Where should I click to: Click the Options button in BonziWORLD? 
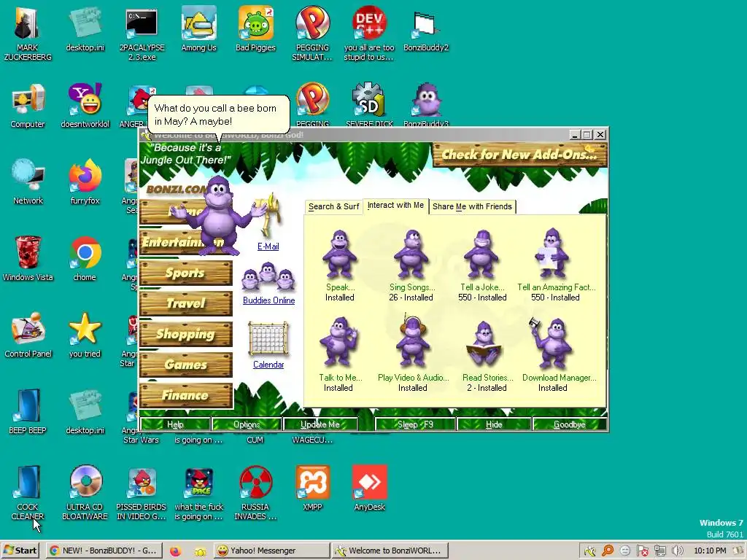pyautogui.click(x=247, y=424)
